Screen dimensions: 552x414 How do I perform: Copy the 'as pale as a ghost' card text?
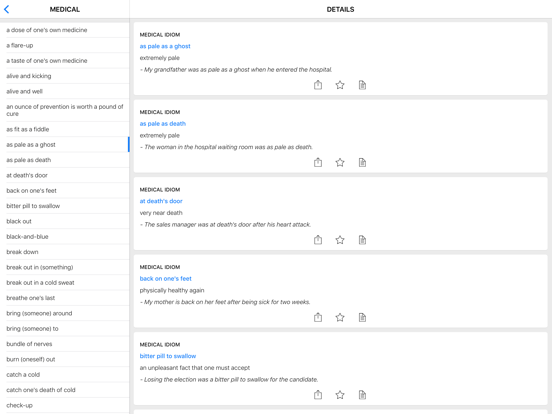362,85
